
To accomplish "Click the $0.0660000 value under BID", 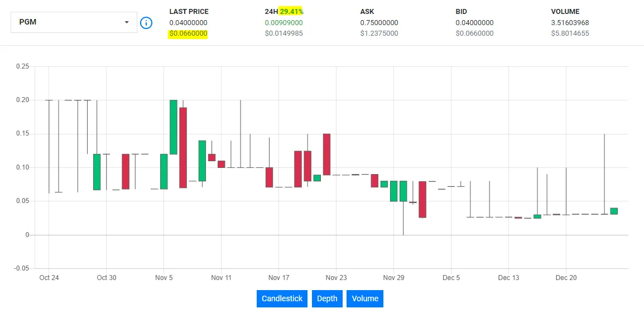I will pyautogui.click(x=474, y=33).
